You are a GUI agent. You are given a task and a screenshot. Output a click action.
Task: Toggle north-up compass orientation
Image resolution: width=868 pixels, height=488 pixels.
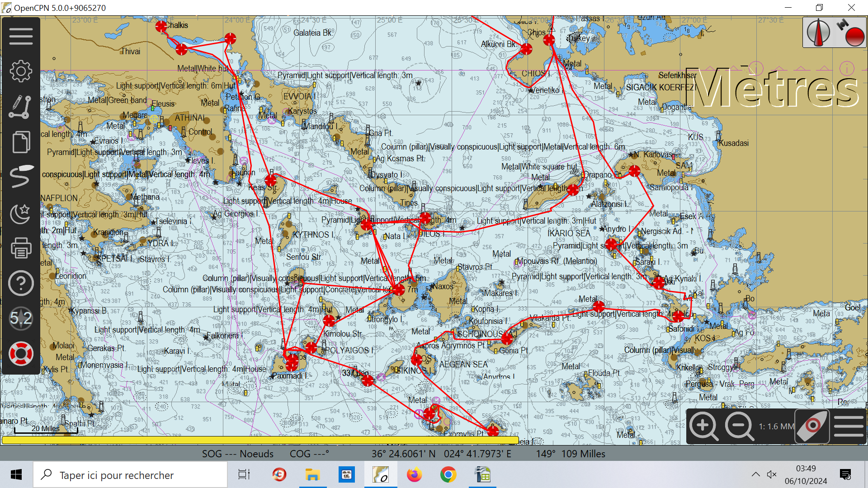pos(818,32)
